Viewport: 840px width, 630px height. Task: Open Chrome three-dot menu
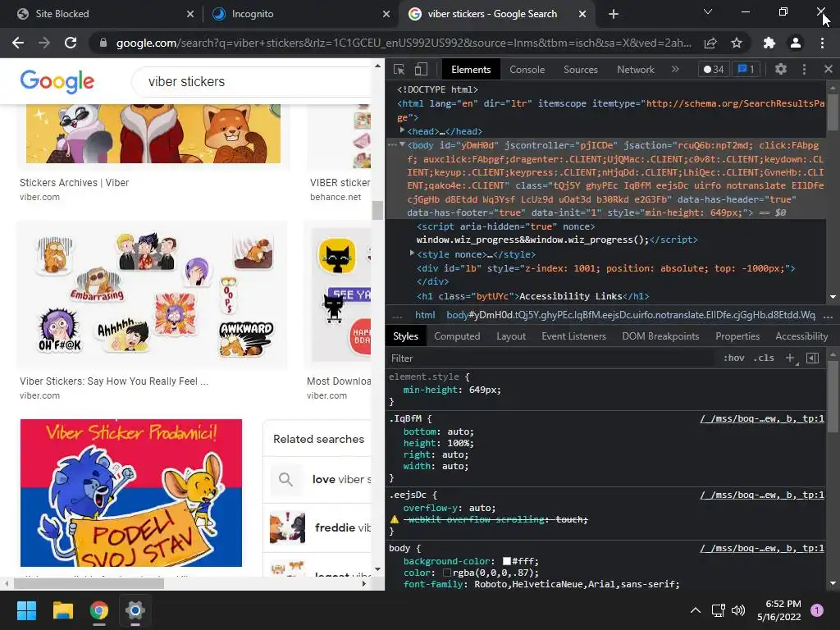click(x=822, y=43)
